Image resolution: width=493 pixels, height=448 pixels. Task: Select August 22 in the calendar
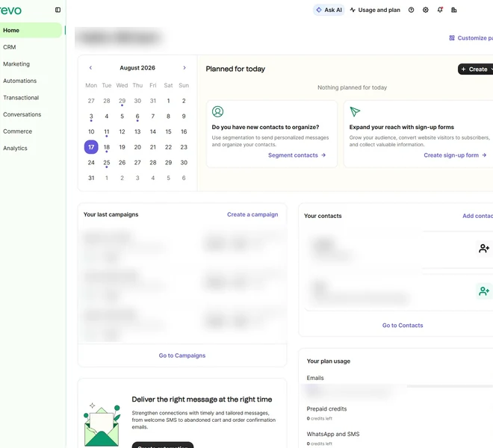(x=168, y=147)
